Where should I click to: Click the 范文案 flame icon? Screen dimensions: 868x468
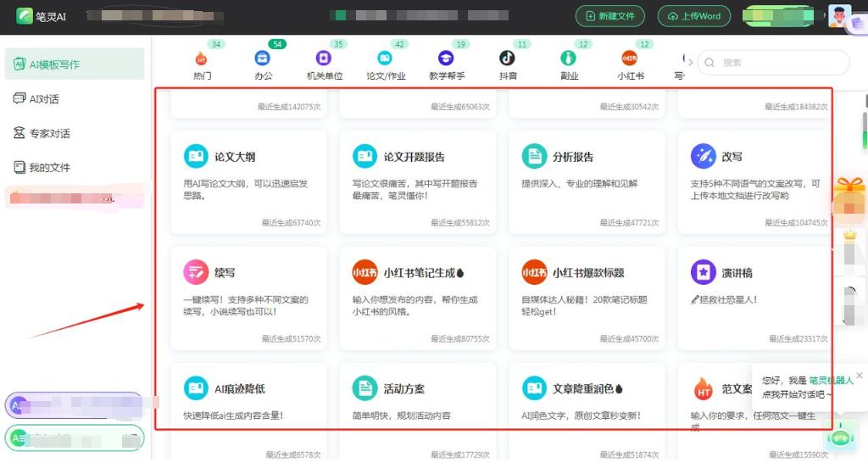(x=703, y=389)
